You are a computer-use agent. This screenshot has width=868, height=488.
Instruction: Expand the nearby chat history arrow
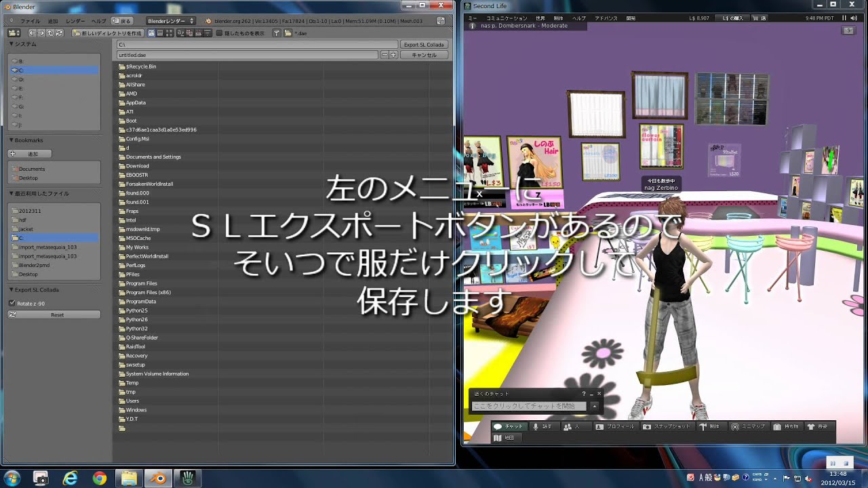595,406
